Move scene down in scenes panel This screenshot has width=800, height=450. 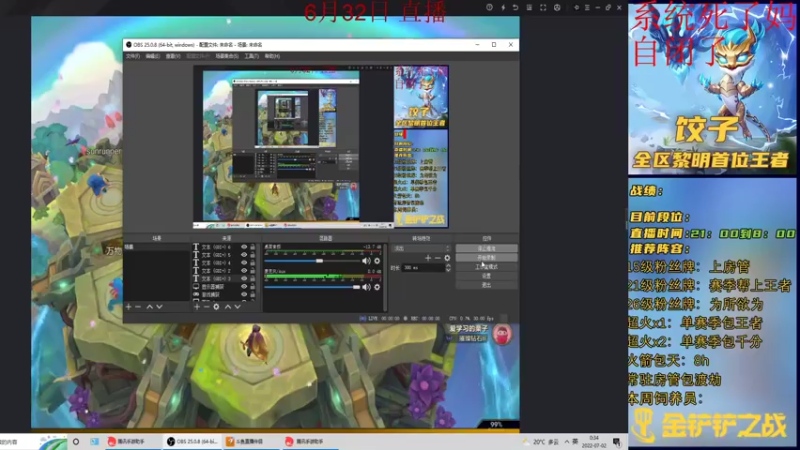click(159, 307)
